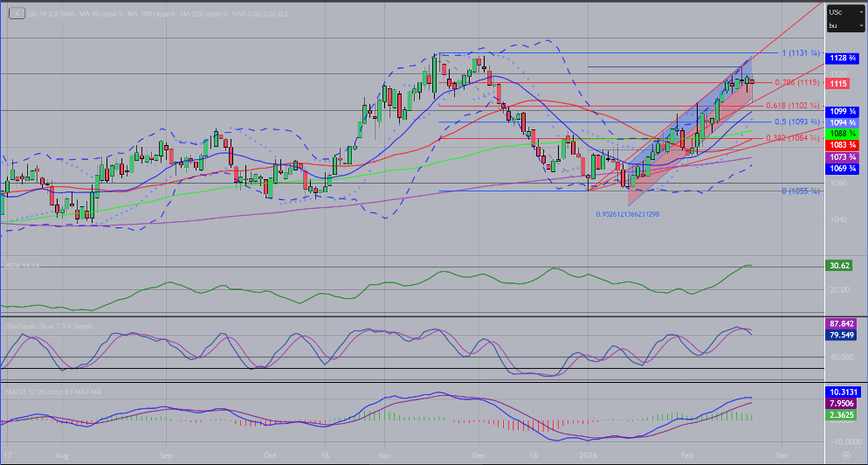Click the MACD 10.3131 value label
The height and width of the screenshot is (465, 868).
point(840,392)
